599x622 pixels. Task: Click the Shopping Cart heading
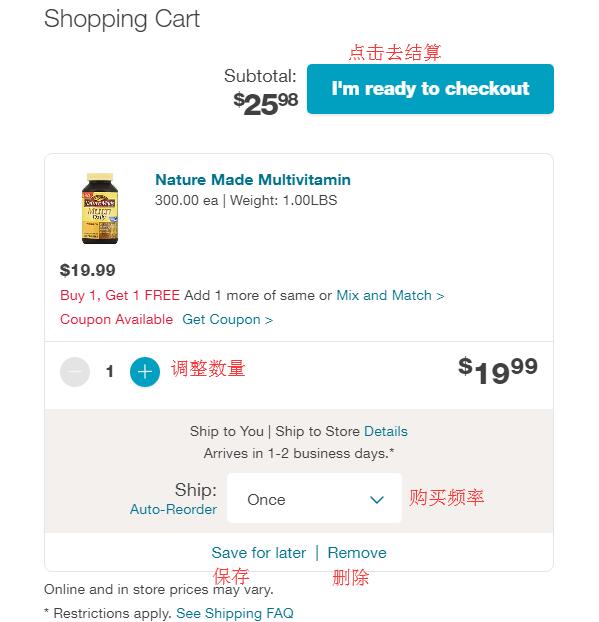coord(122,19)
